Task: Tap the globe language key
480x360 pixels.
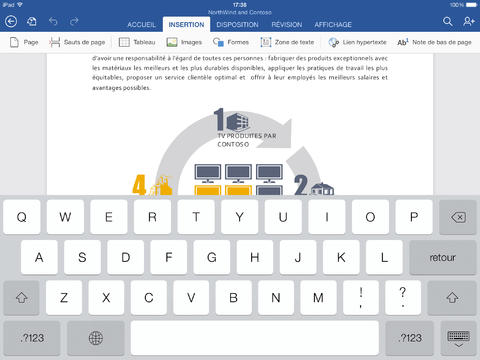Action: pyautogui.click(x=96, y=338)
